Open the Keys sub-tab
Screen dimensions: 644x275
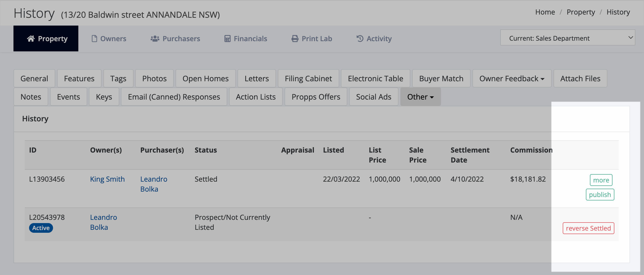point(104,97)
